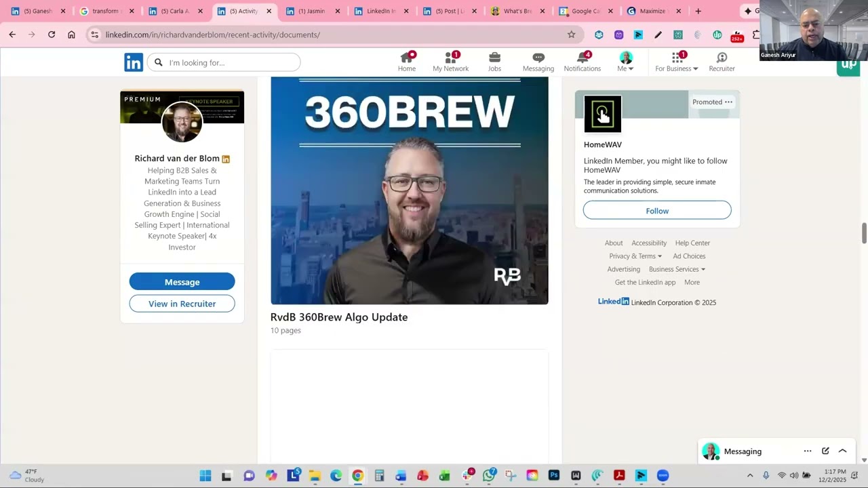Open the pencil extension icon
The image size is (868, 488).
tap(658, 35)
